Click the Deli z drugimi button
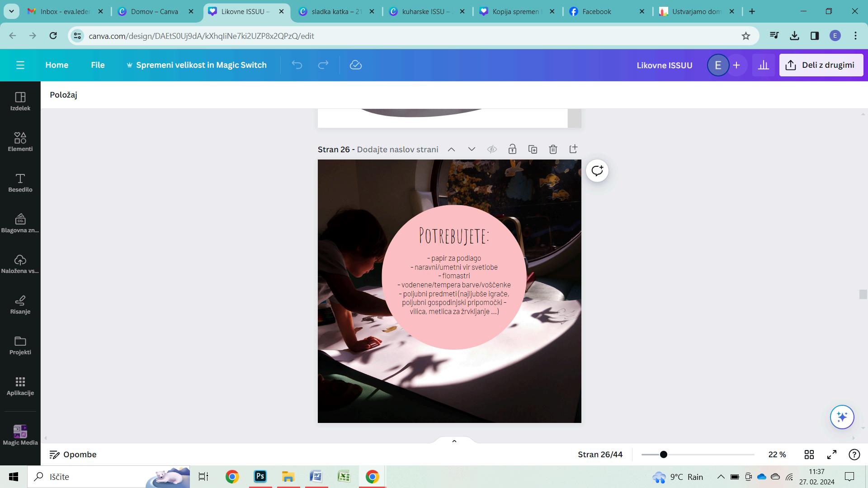 pos(821,65)
